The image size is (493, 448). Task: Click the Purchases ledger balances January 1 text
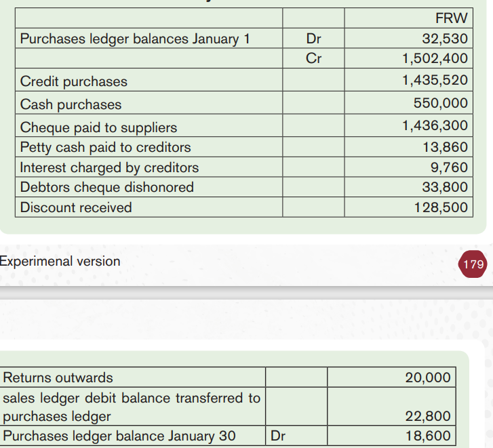click(135, 39)
